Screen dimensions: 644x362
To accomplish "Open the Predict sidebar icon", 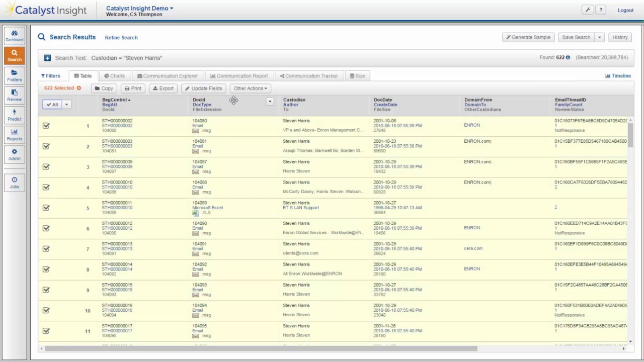I will pos(14,115).
